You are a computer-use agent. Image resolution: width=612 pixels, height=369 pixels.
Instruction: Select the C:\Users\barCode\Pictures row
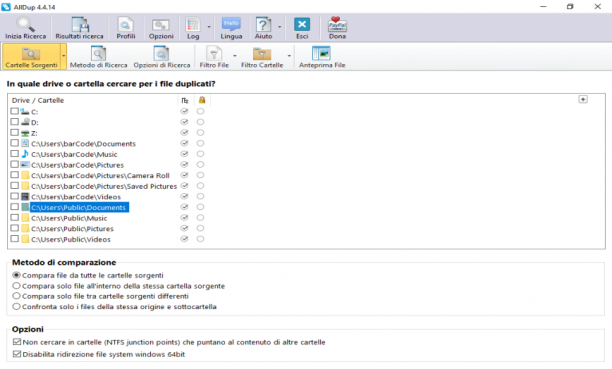click(77, 165)
